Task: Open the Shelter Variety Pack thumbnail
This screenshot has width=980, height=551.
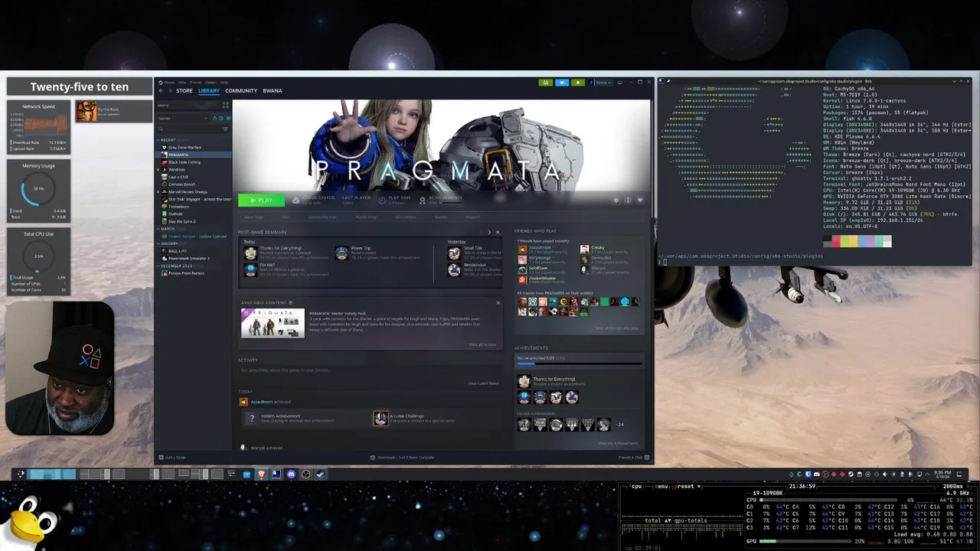Action: tap(273, 323)
